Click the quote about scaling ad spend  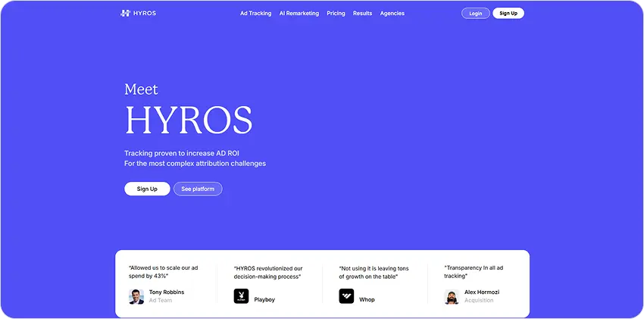(164, 272)
